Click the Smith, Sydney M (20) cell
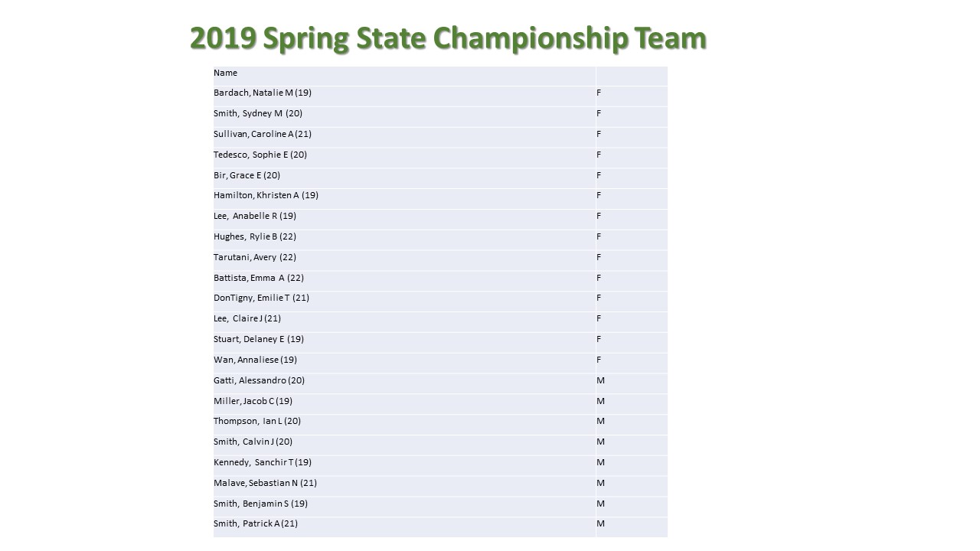The height and width of the screenshot is (551, 980). click(x=404, y=116)
